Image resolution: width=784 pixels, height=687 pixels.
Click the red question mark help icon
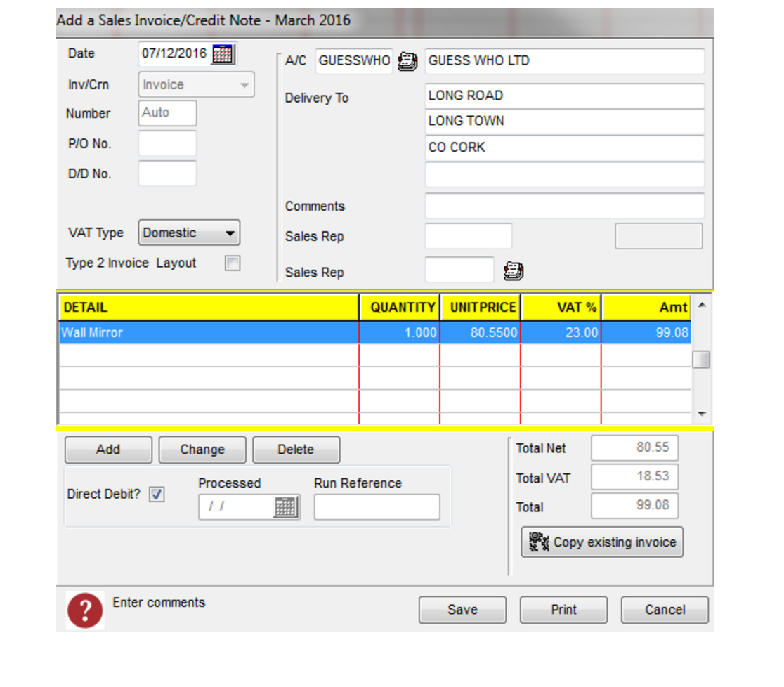(x=85, y=610)
